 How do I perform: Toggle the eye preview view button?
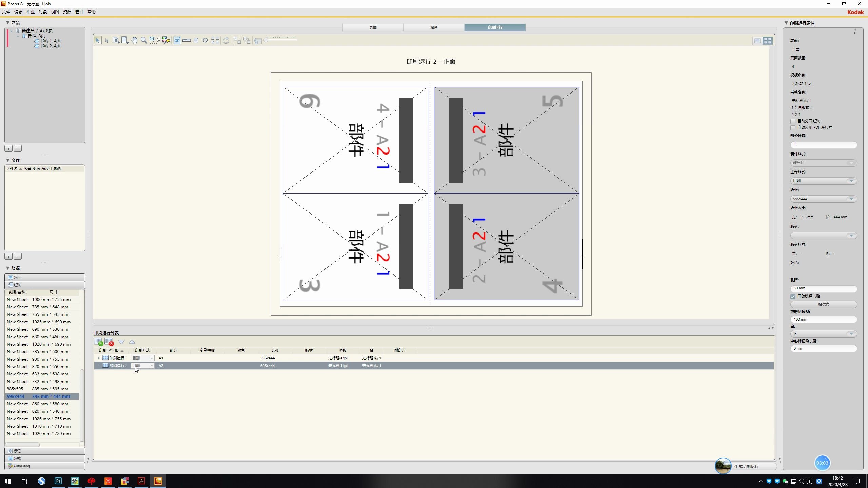pos(177,41)
